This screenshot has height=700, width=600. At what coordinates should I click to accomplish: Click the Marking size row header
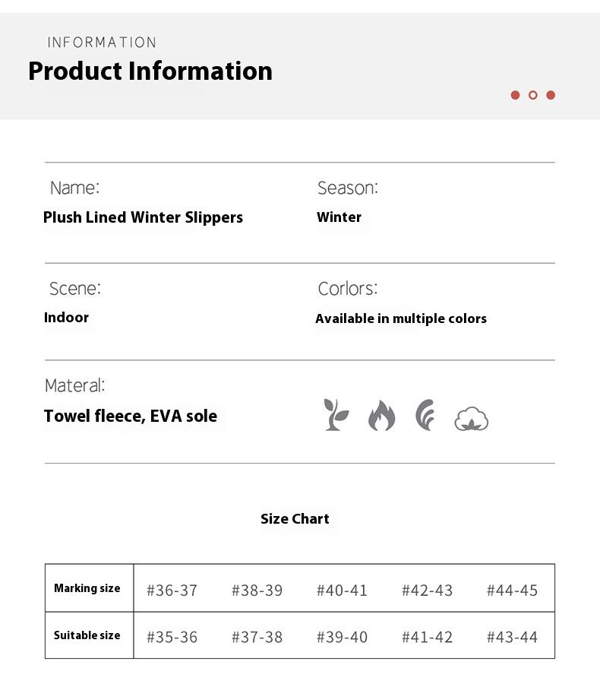coord(87,588)
